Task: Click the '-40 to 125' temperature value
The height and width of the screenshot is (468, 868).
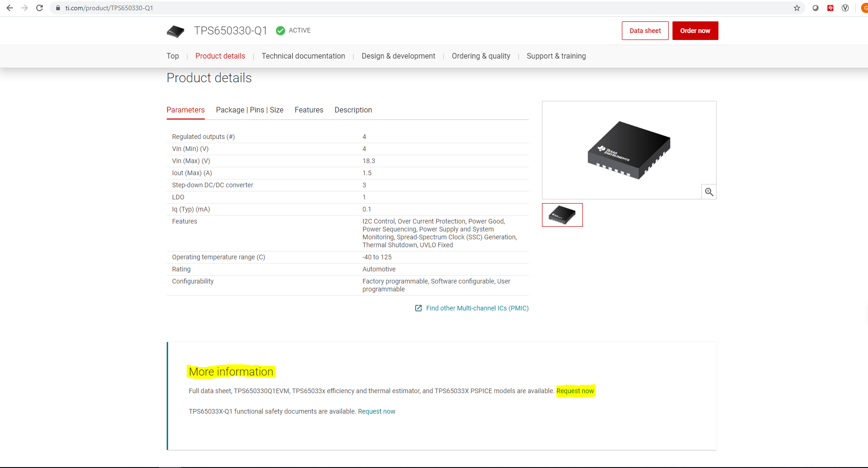Action: click(x=377, y=257)
